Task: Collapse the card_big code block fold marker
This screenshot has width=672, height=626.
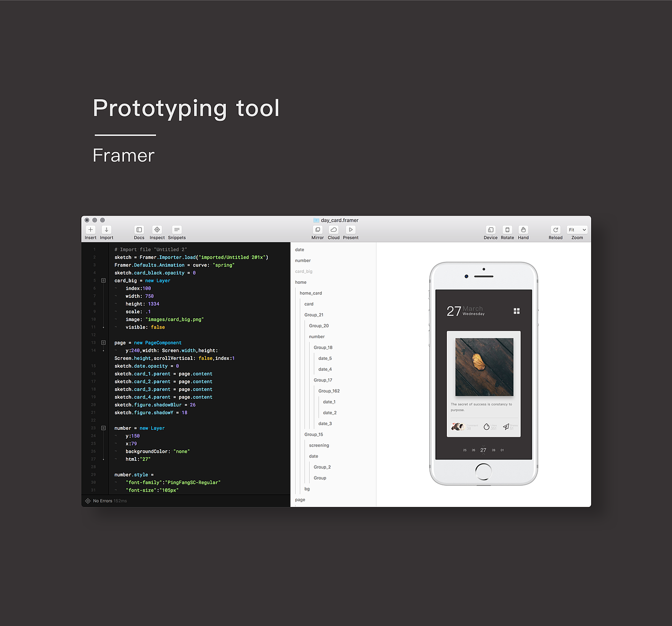Action: coord(103,281)
